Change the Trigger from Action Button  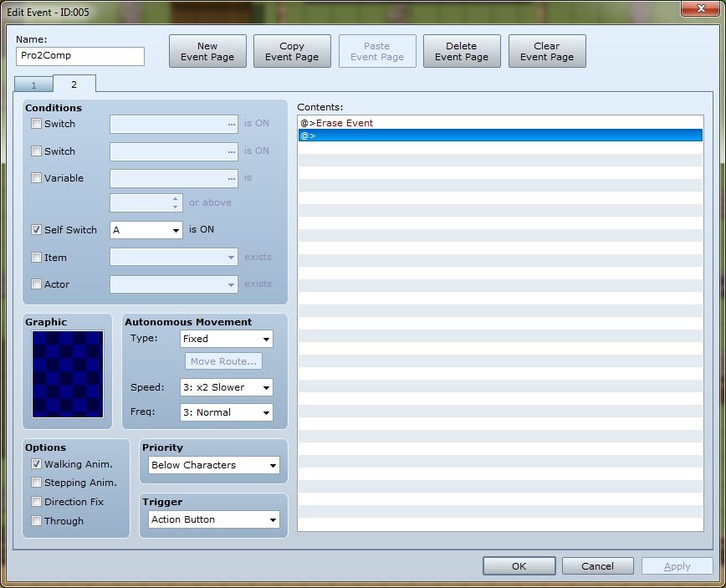point(213,519)
